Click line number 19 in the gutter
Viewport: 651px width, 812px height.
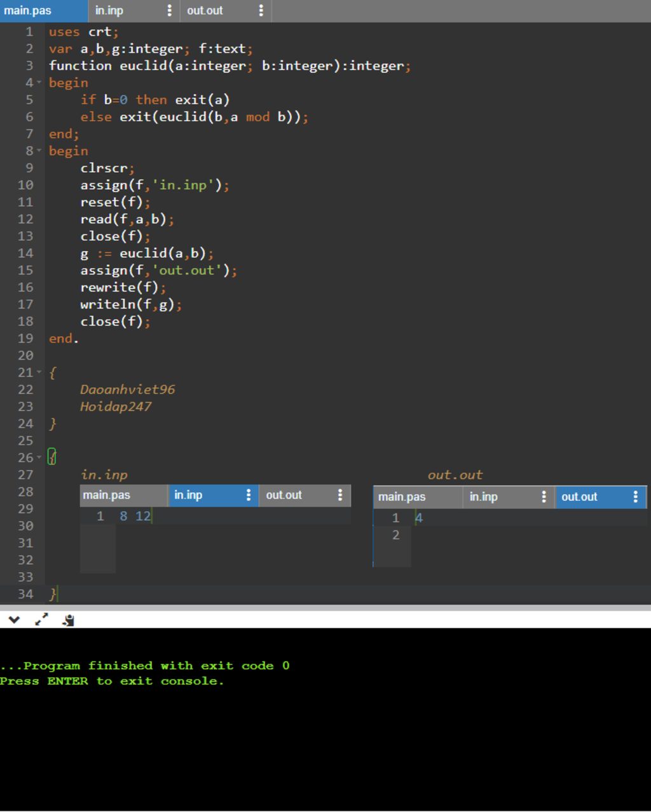click(25, 339)
